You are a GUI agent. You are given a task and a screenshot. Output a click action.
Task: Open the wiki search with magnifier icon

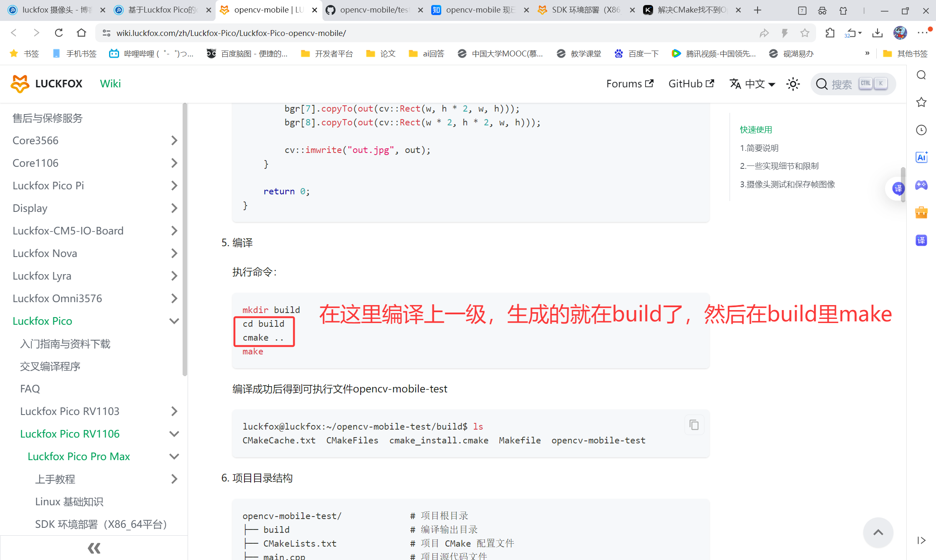[x=822, y=84]
